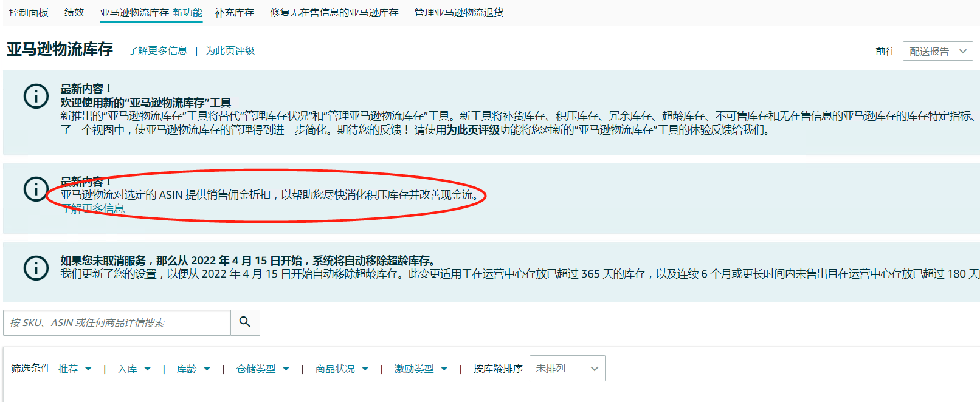Screen dimensions: 980x402
Task: Expand the 推荐 filter dropdown
Action: (x=75, y=369)
